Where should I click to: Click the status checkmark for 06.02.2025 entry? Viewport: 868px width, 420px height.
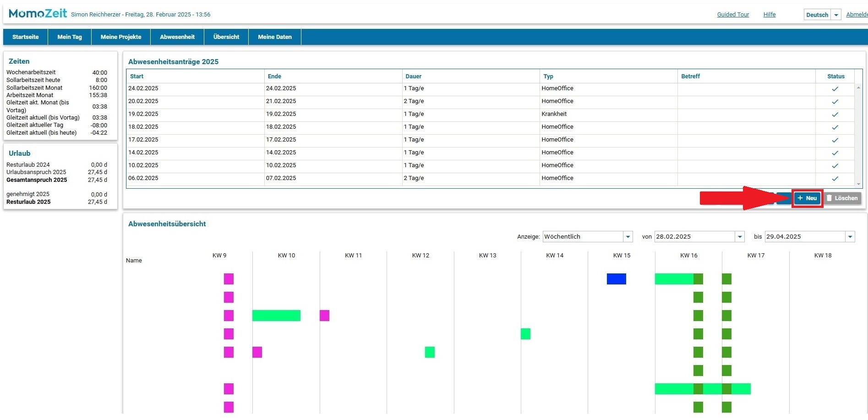click(835, 179)
